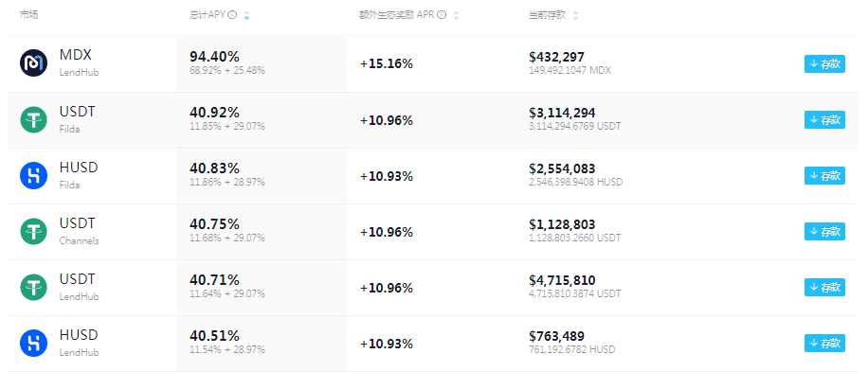Click 存款 button for HUSD Filda
The height and width of the screenshot is (372, 868).
(x=824, y=176)
